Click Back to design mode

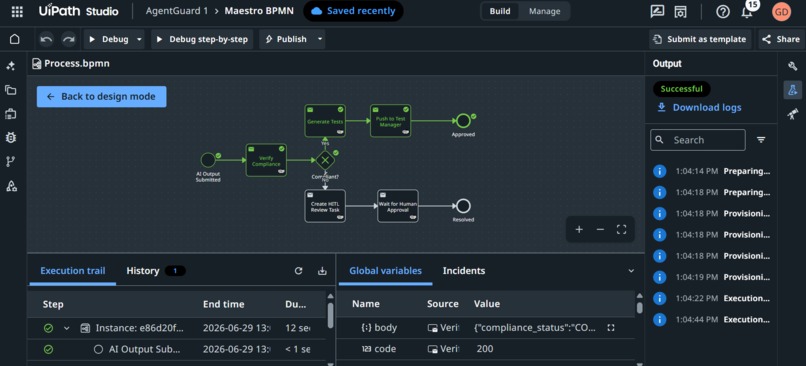click(101, 97)
